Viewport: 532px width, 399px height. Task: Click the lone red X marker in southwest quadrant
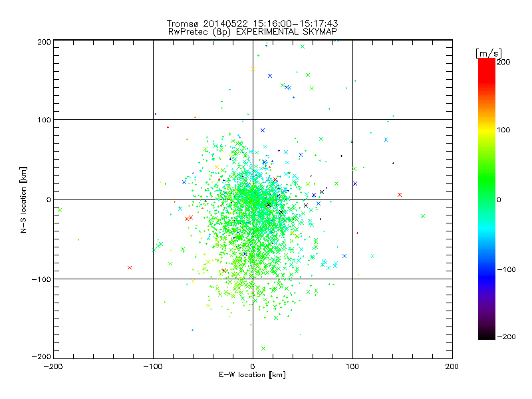[x=130, y=268]
